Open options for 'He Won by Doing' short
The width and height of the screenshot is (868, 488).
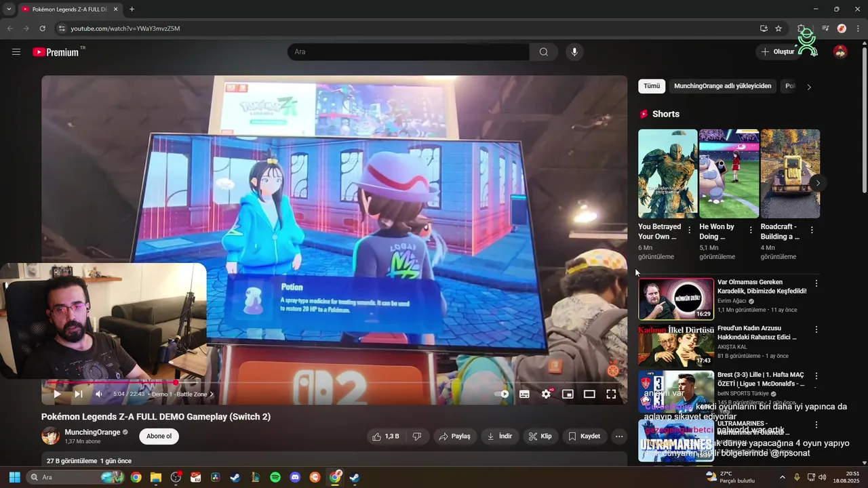pos(751,230)
